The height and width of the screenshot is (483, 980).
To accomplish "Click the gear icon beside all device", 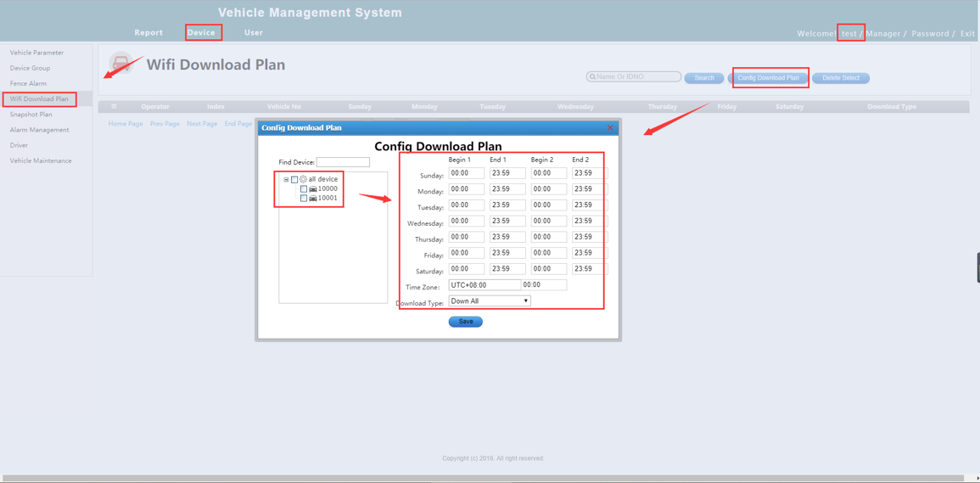I will click(x=303, y=179).
